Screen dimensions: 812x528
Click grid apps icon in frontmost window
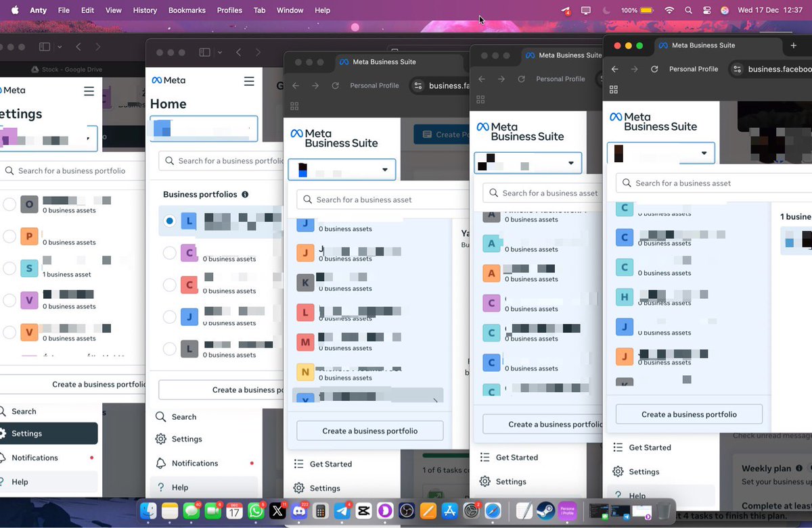(x=614, y=90)
